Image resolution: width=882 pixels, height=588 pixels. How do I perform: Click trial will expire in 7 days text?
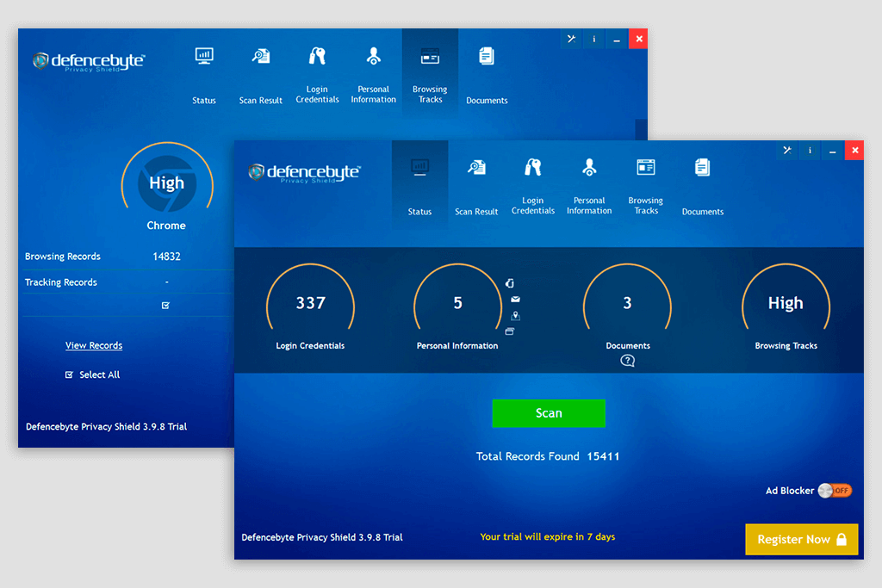tap(547, 537)
